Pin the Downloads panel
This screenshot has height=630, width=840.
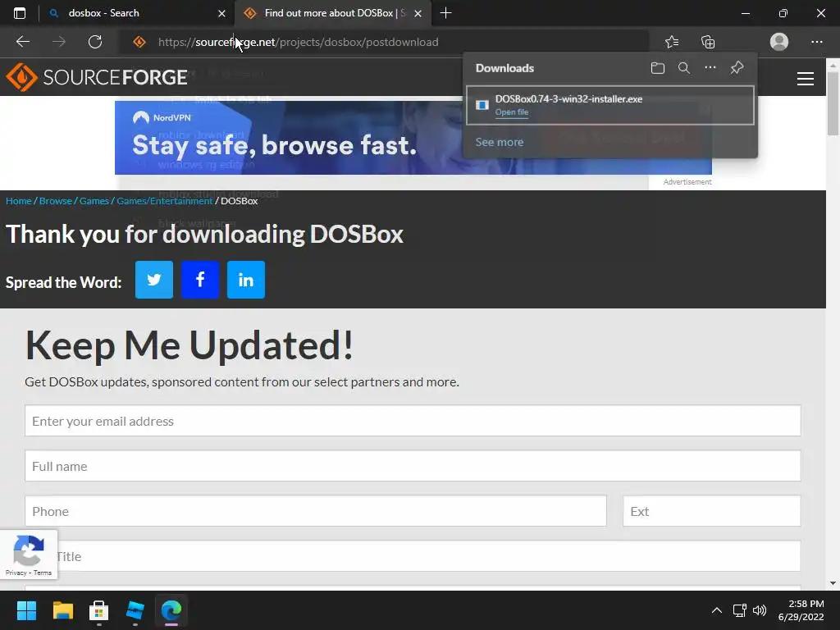(737, 67)
